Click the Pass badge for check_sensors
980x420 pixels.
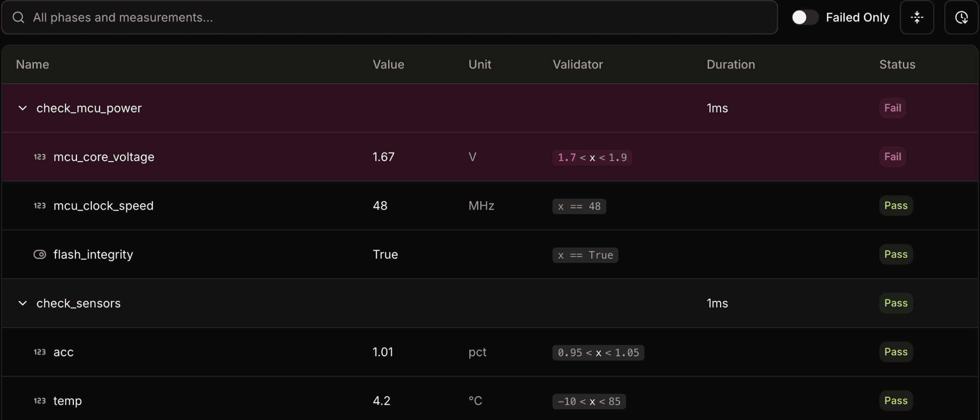pos(896,303)
